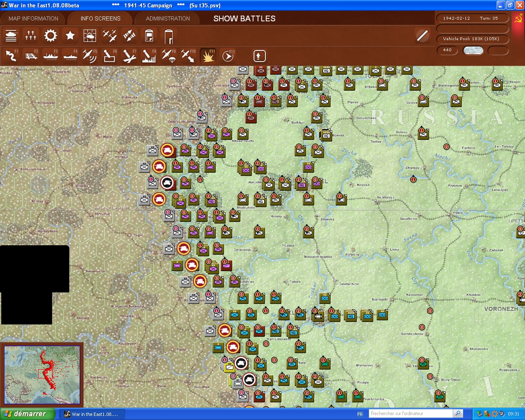Show the weather map icon
The image size is (525, 420).
point(90,36)
